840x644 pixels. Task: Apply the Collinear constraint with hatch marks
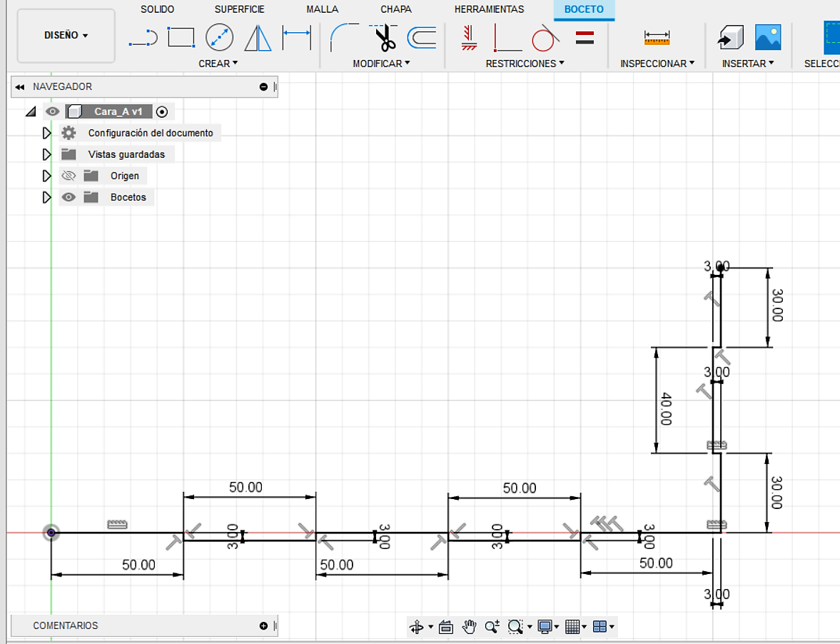pyautogui.click(x=470, y=38)
